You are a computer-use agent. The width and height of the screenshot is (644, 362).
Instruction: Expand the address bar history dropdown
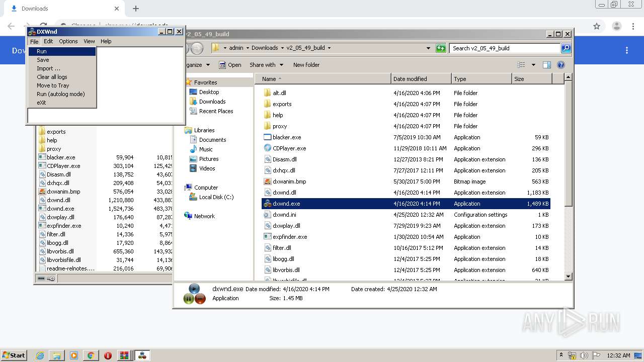428,48
